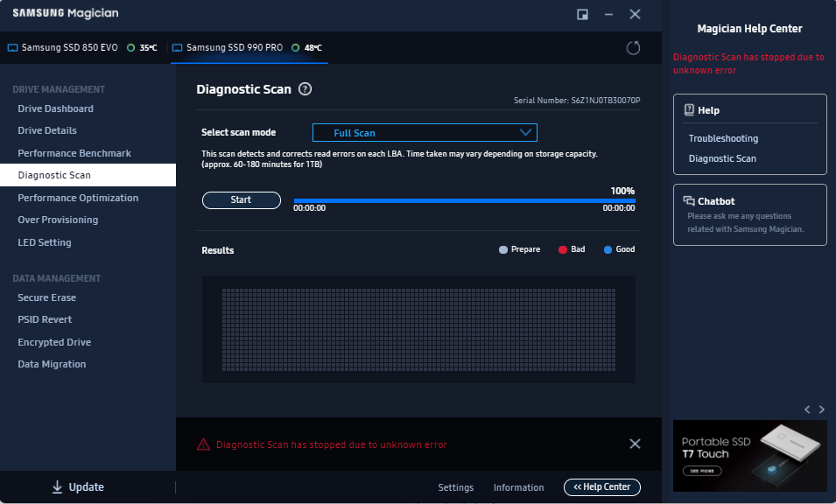
Task: Click the refresh drive info icon
Action: [x=633, y=48]
